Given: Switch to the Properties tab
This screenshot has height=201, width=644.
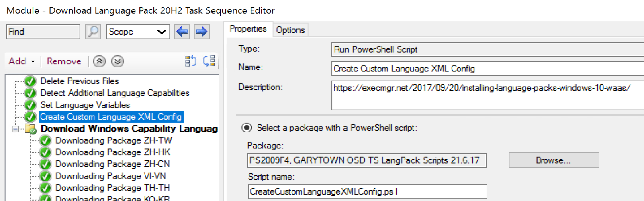Looking at the screenshot, I should [x=248, y=29].
